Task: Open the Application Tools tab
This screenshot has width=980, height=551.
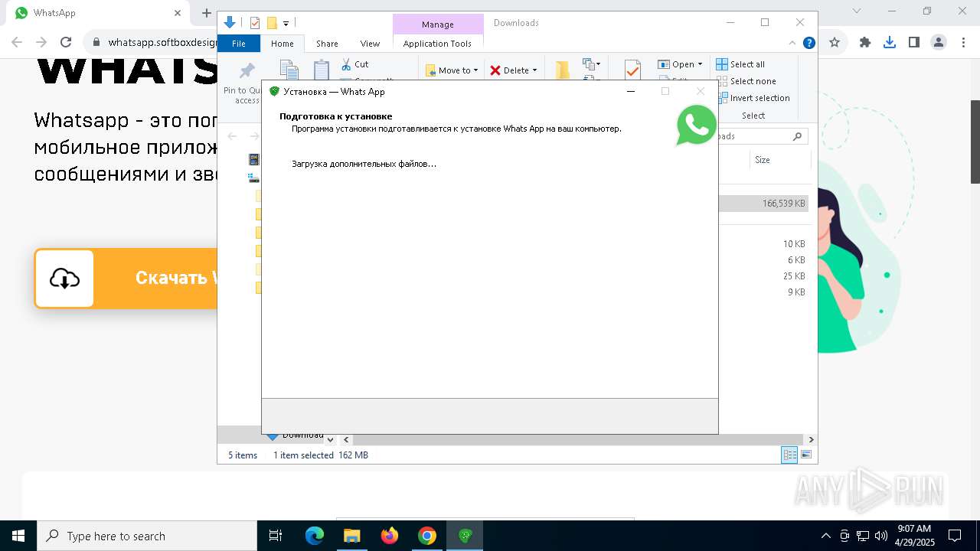Action: pos(437,44)
